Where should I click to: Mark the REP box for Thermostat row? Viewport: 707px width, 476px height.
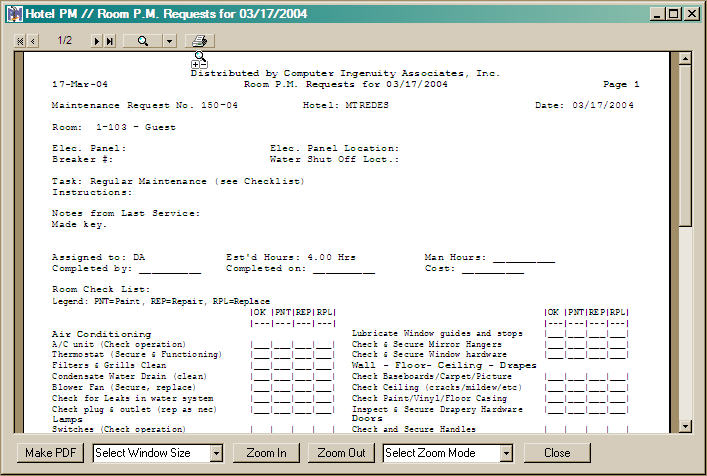304,355
